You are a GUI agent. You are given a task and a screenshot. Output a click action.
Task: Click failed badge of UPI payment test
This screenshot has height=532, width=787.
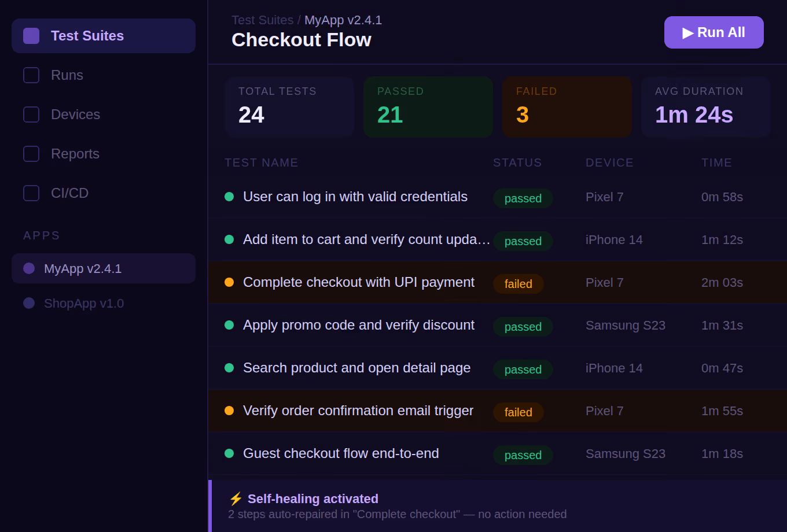point(518,284)
